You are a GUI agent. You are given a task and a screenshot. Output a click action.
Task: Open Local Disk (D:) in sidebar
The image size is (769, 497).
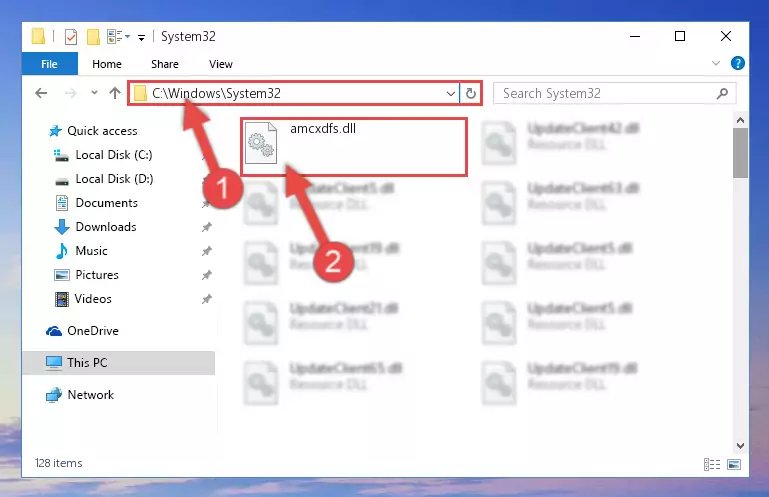(103, 179)
